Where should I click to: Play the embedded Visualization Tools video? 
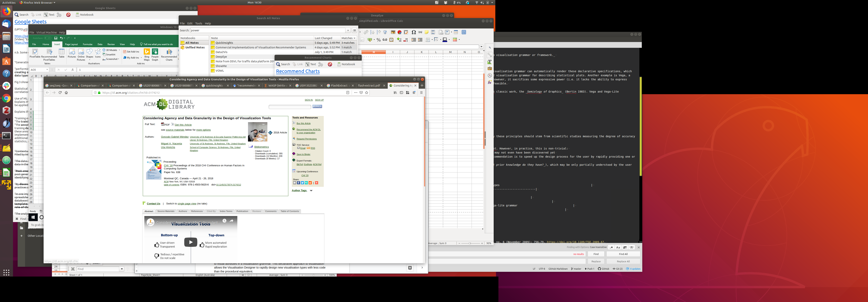190,242
